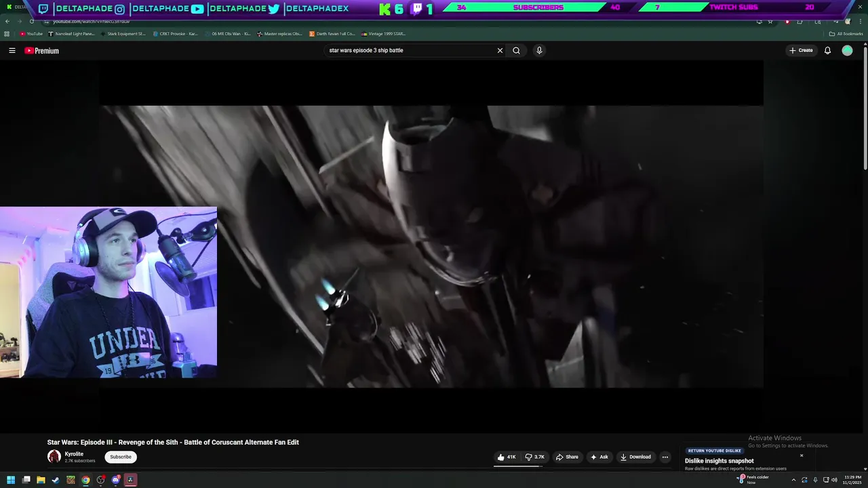Open the Darth Revan Full Co... bookmark
Image resolution: width=868 pixels, height=488 pixels.
(332, 33)
